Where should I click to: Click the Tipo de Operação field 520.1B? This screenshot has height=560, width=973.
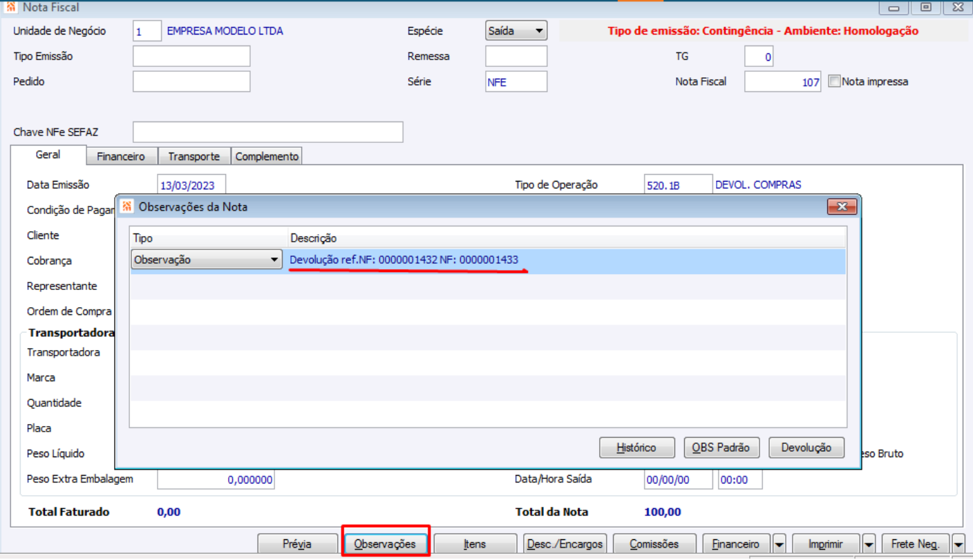(x=678, y=185)
